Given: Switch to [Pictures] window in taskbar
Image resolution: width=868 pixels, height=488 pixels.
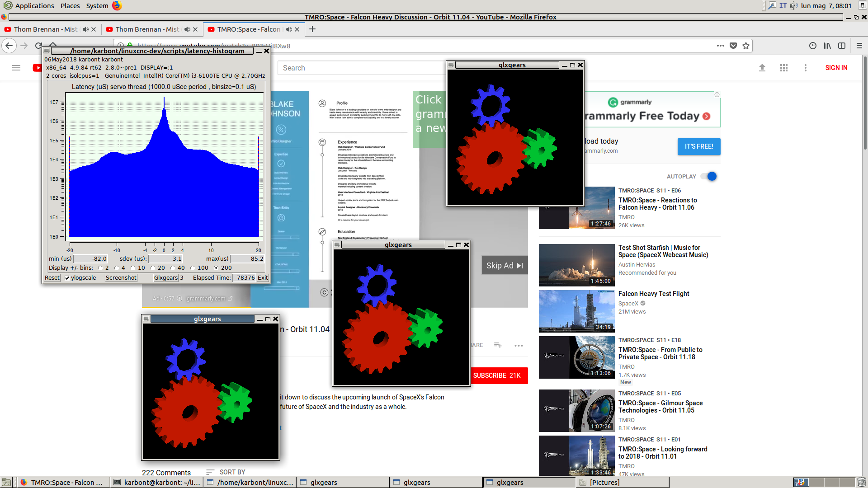Looking at the screenshot, I should pos(622,483).
